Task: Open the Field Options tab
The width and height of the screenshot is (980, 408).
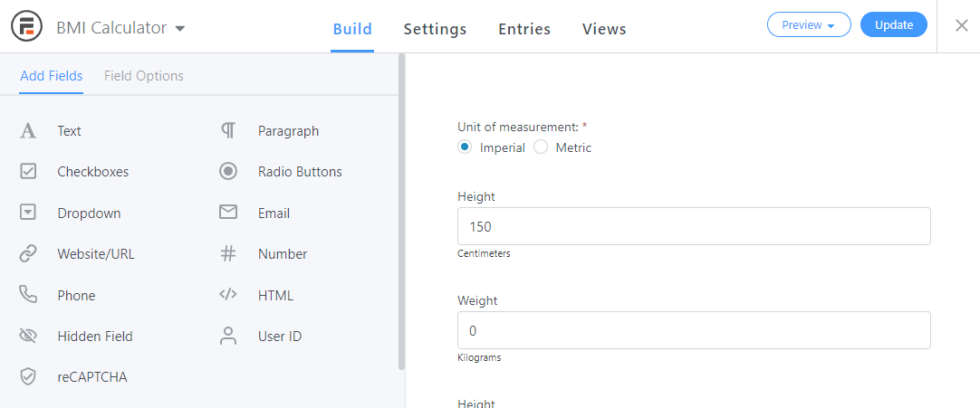Action: click(x=143, y=76)
